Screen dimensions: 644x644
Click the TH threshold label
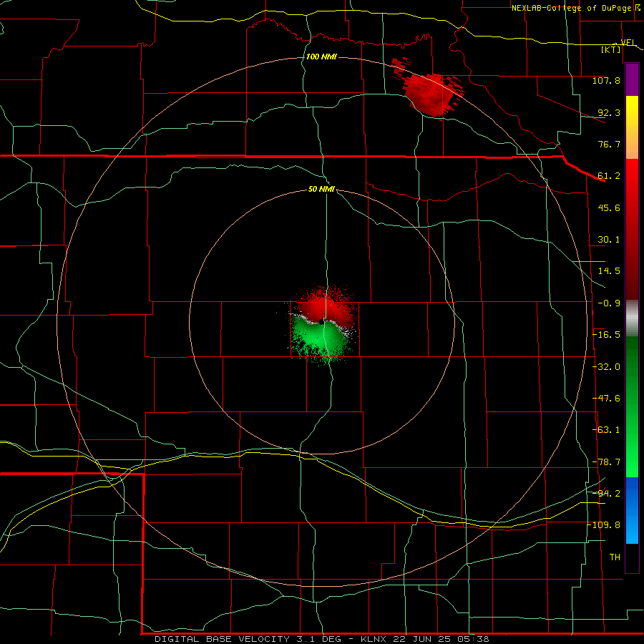click(615, 557)
